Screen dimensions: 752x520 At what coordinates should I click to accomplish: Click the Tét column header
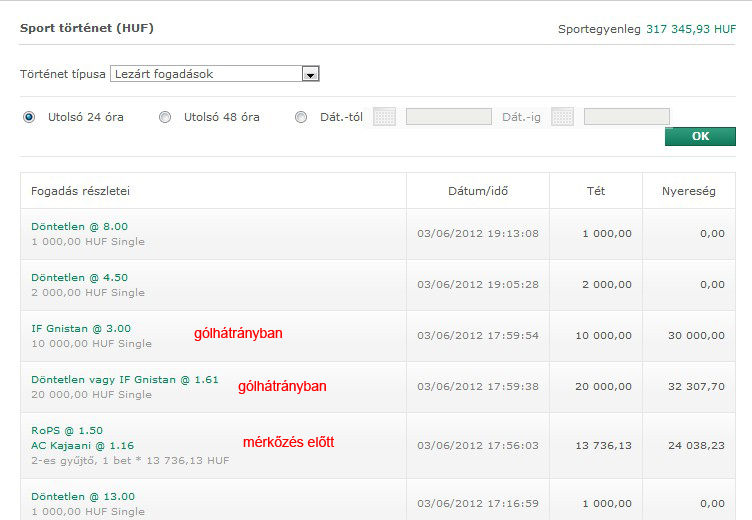click(596, 191)
